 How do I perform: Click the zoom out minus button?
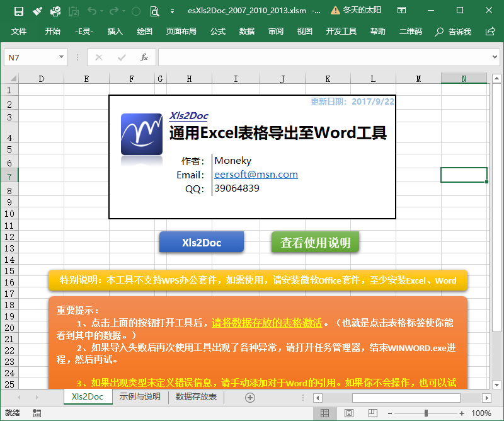point(390,413)
